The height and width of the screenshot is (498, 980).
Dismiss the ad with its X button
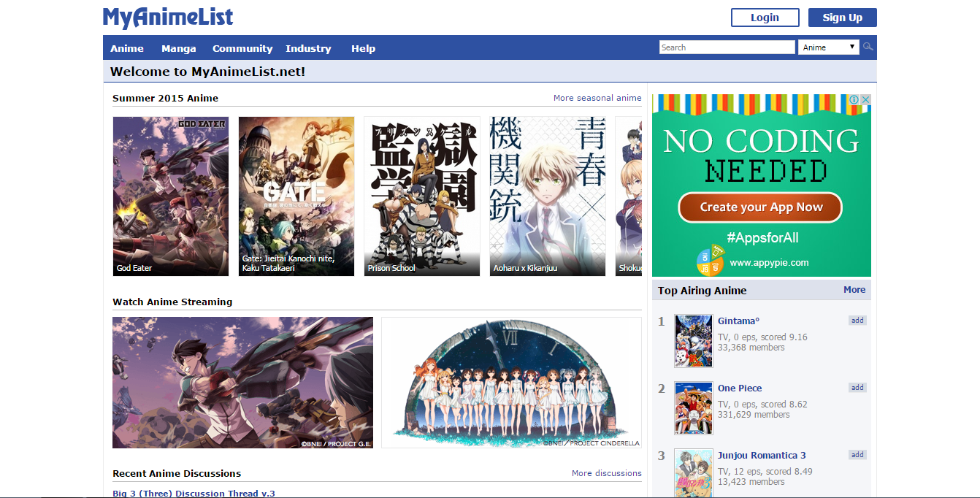(x=866, y=99)
